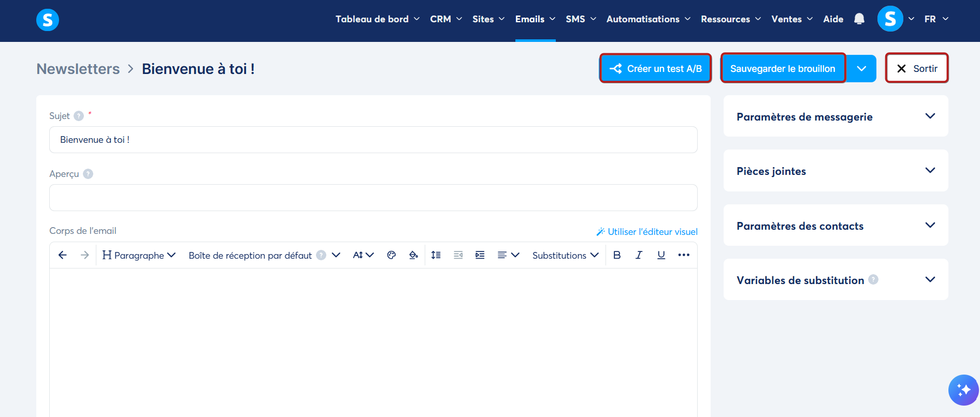Viewport: 980px width, 417px height.
Task: Open more toolbar options (three dots)
Action: click(x=684, y=255)
